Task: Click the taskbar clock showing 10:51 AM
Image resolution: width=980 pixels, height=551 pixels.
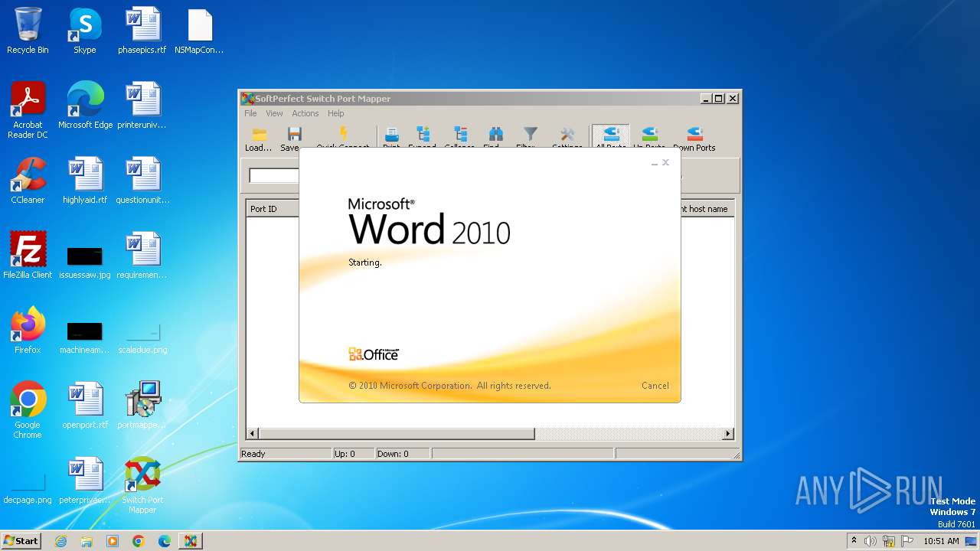Action: [x=941, y=541]
